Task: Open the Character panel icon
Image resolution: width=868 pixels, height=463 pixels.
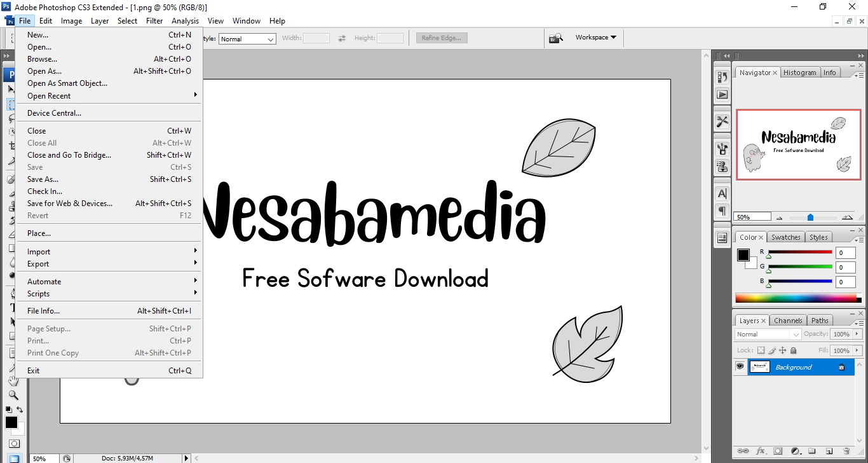Action: [722, 193]
